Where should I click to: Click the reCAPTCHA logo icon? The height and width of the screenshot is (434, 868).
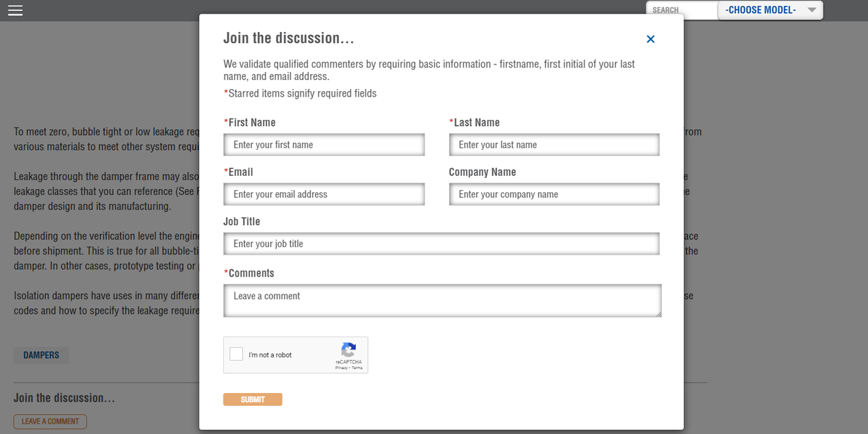point(348,350)
